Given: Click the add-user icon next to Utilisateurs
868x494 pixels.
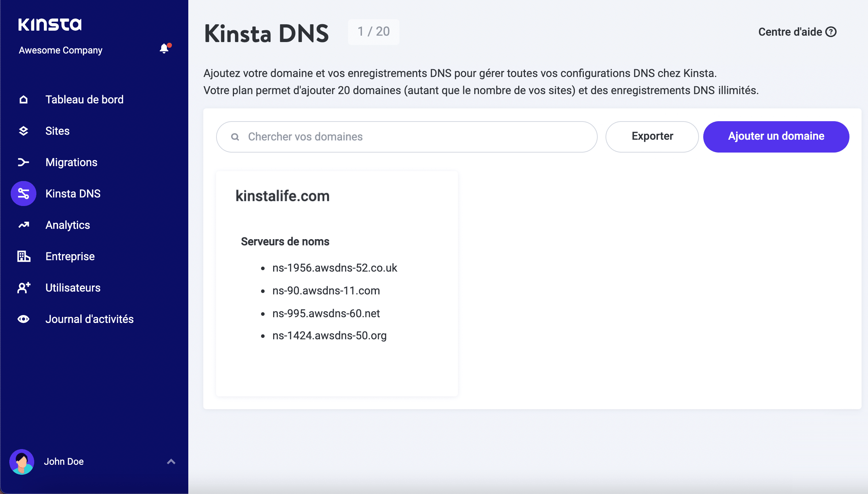Looking at the screenshot, I should pyautogui.click(x=24, y=288).
